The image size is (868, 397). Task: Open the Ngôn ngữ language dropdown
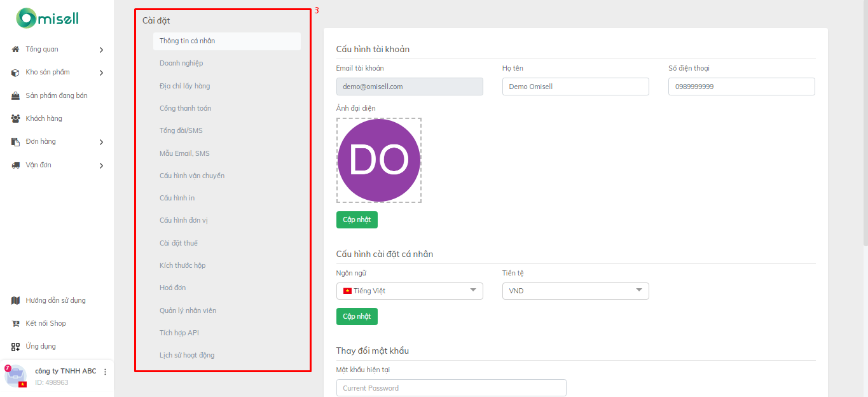(x=410, y=291)
